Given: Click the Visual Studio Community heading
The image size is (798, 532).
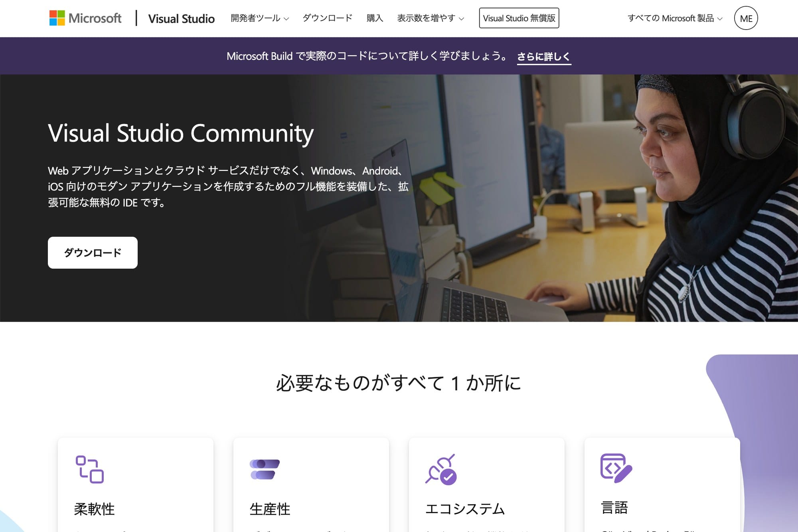Looking at the screenshot, I should (181, 133).
